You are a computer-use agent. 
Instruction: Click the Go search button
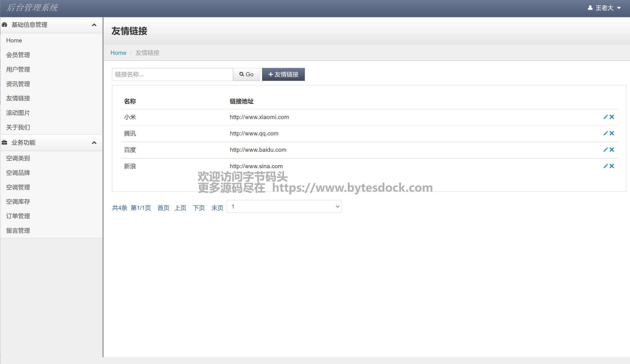click(246, 74)
